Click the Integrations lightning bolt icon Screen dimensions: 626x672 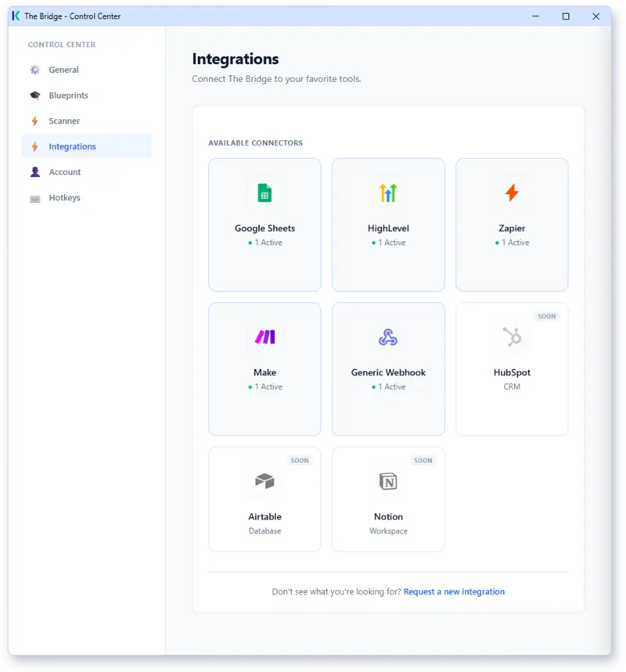coord(35,146)
